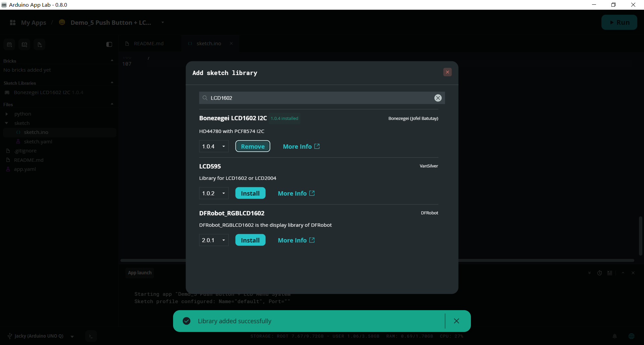Viewport: 644px width, 345px height.
Task: Remove the Bonezegei LCD1602 I2C library
Action: click(x=253, y=146)
